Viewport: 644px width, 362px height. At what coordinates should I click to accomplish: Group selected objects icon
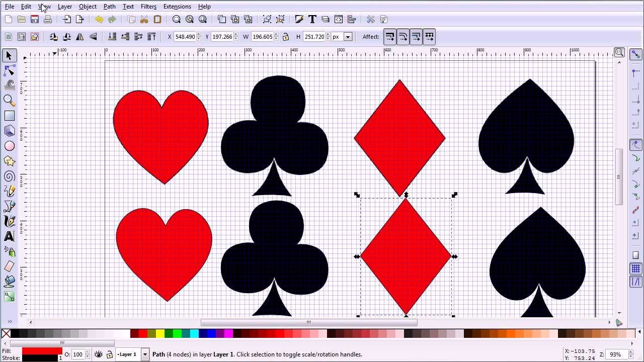[x=267, y=19]
